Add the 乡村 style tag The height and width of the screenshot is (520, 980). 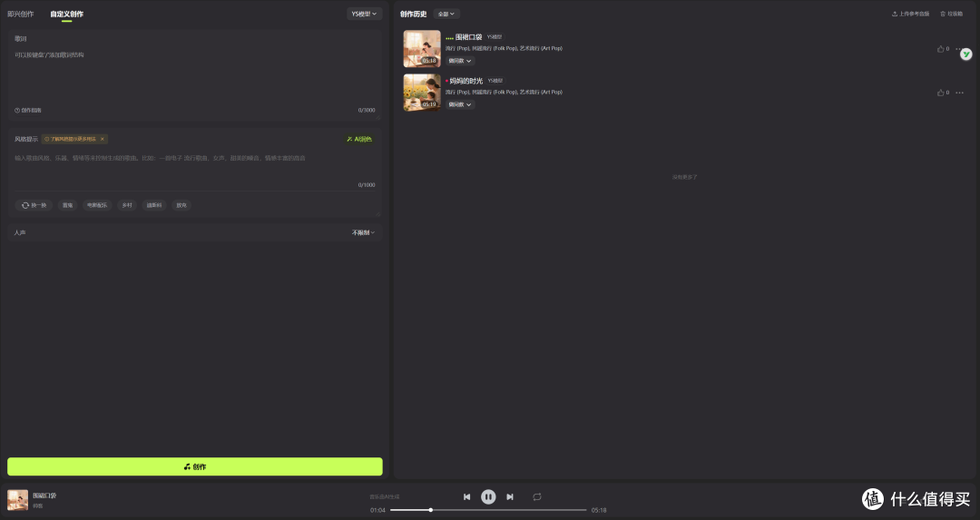[127, 205]
